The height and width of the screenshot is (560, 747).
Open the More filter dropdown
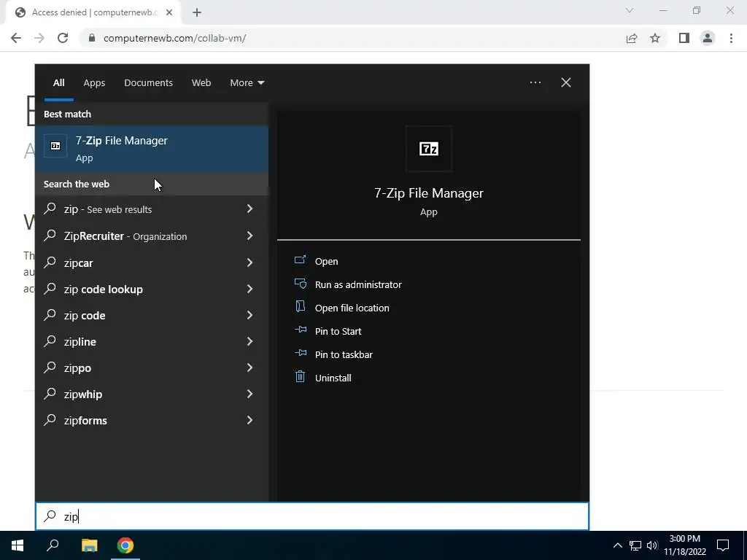pyautogui.click(x=247, y=83)
